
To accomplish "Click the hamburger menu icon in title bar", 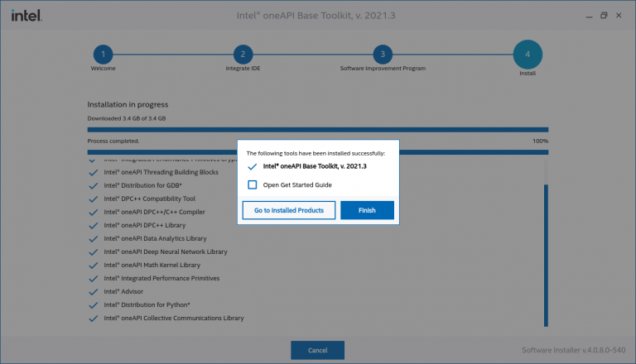I will coord(565,16).
